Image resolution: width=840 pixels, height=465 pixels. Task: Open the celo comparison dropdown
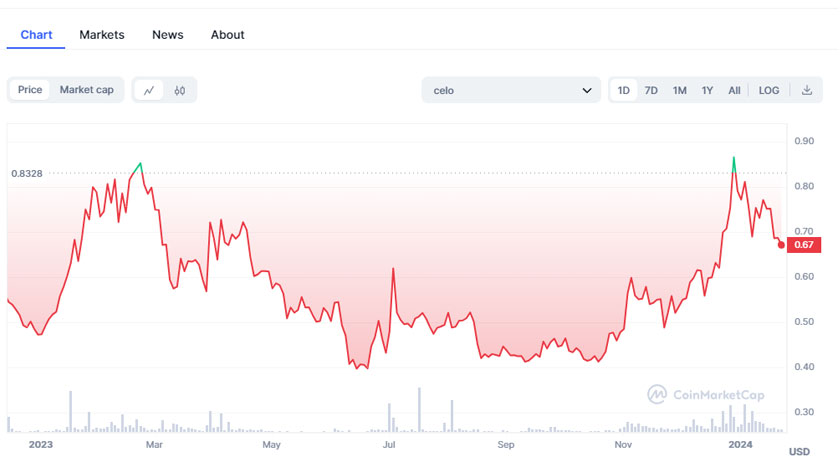point(511,90)
